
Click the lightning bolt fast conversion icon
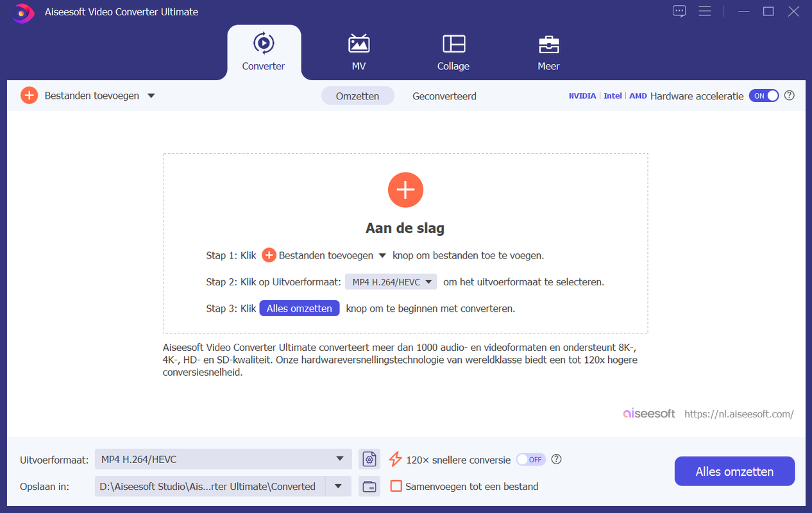coord(396,459)
